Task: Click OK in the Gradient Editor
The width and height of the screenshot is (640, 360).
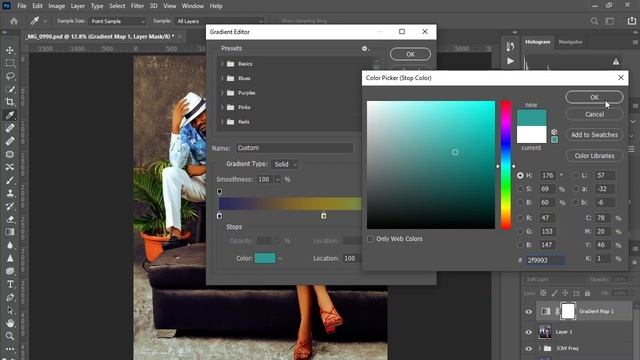Action: point(410,54)
